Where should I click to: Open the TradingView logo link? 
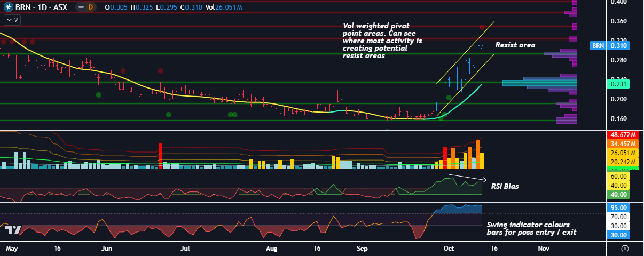[13, 229]
